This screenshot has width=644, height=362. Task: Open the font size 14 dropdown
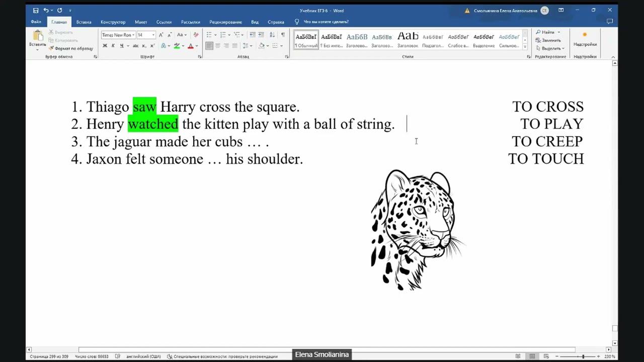[153, 35]
